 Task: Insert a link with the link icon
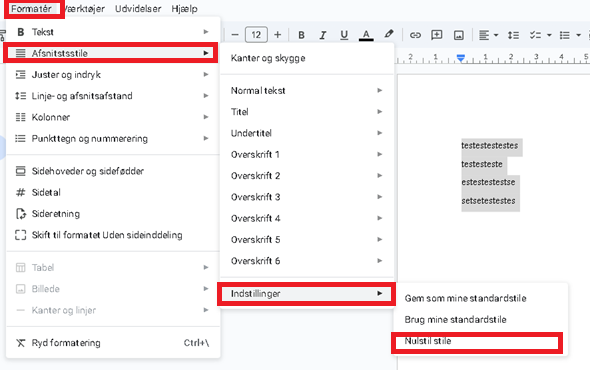click(x=415, y=35)
